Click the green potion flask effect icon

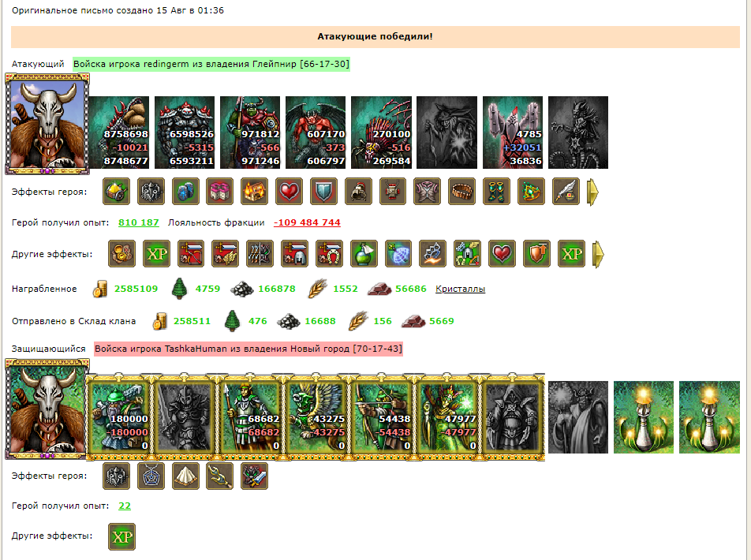(x=364, y=253)
